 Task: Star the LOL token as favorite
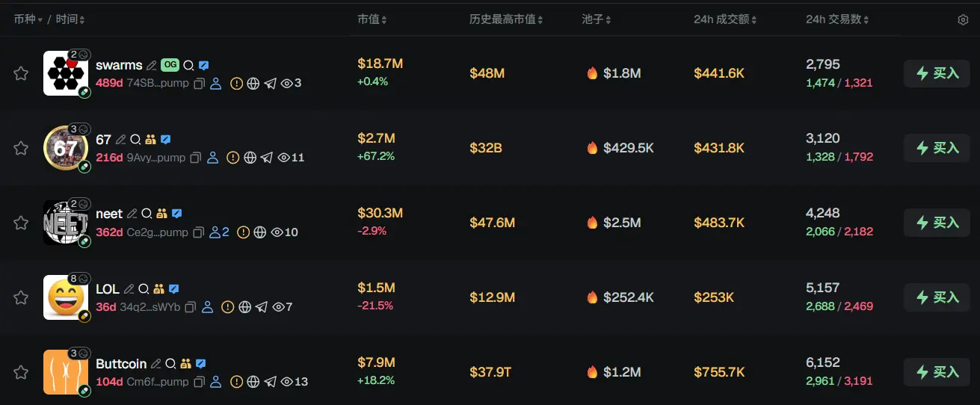point(21,297)
